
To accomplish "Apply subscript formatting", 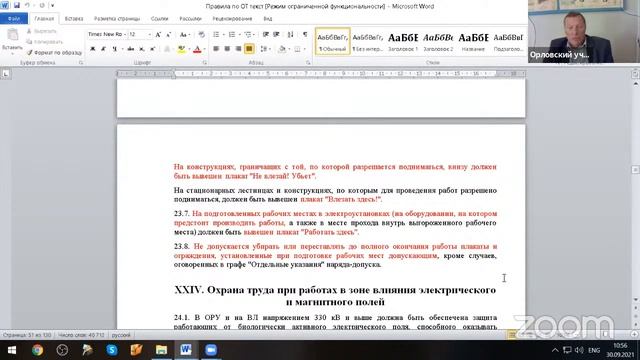I will pos(142,49).
